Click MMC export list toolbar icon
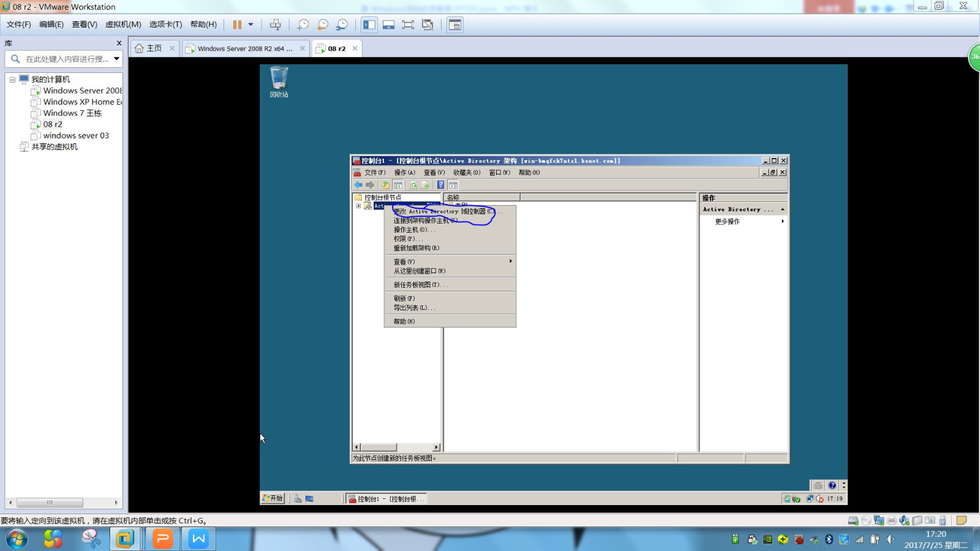Screen dimensions: 980x551 425,185
